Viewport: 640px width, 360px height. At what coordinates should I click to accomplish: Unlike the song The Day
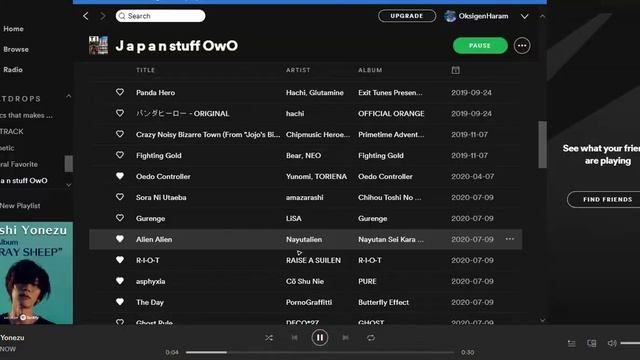[x=120, y=302]
